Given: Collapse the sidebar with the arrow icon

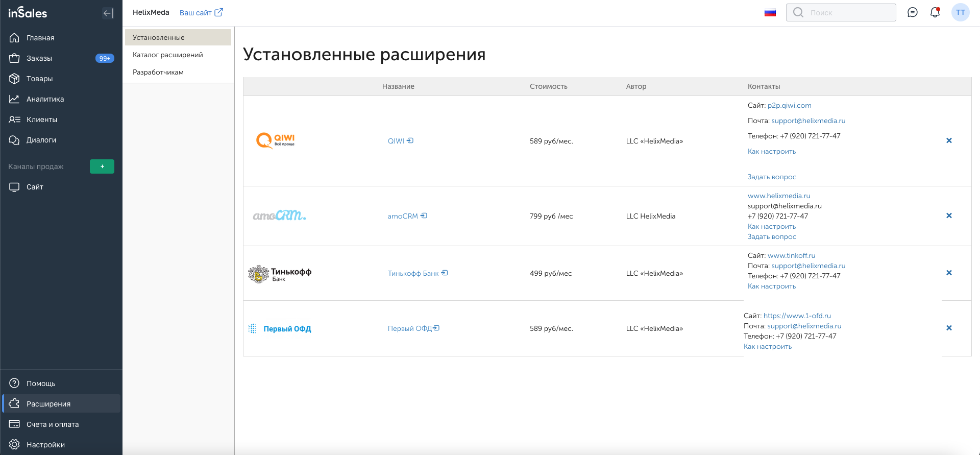Looking at the screenshot, I should (108, 13).
